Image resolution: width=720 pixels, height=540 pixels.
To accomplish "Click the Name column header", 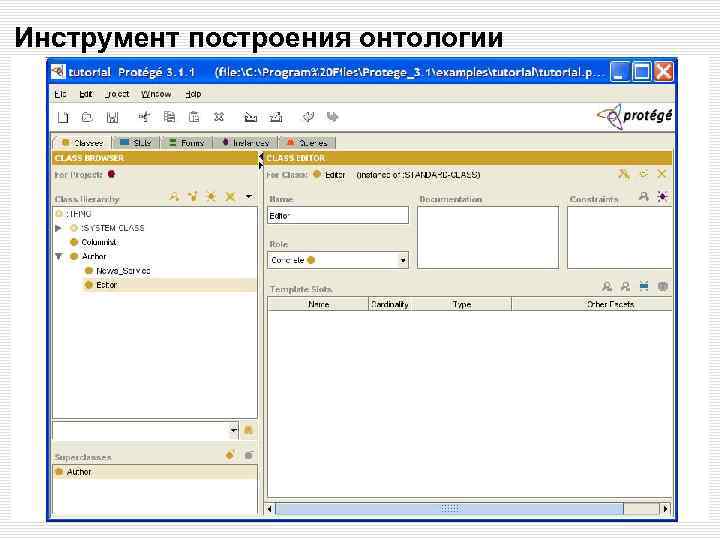I will [318, 304].
